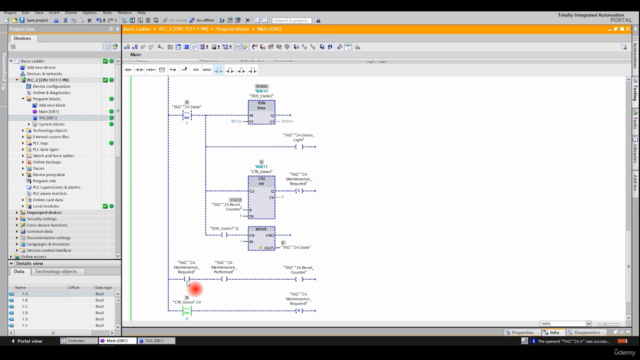The image size is (640, 360).
Task: Open the Options menu
Action: [89, 13]
